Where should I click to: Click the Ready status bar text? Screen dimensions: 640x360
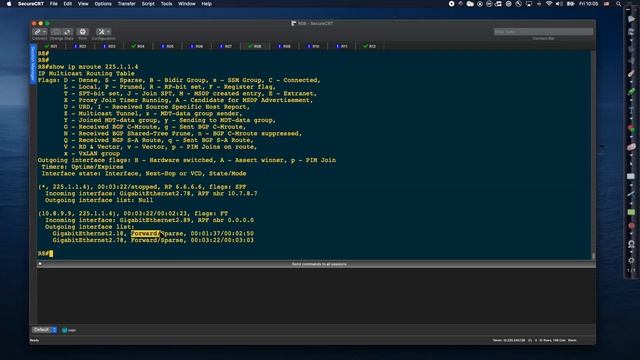coord(34,340)
